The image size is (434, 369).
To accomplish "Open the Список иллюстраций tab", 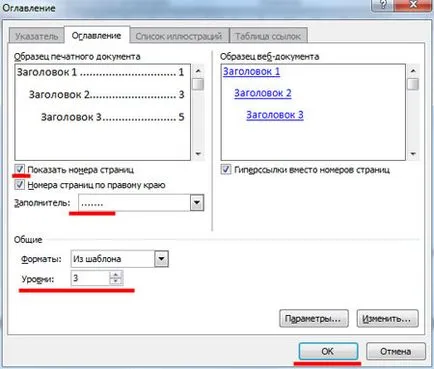I will (x=179, y=36).
